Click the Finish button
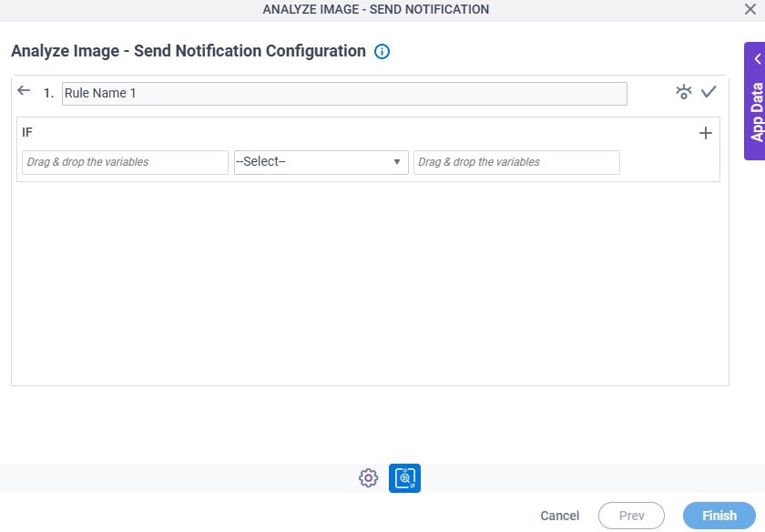 click(719, 516)
